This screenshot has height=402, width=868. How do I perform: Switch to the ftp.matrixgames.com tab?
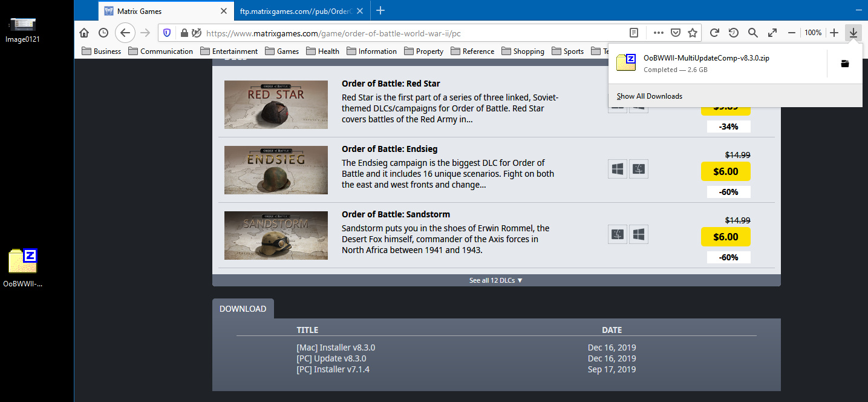pyautogui.click(x=301, y=11)
